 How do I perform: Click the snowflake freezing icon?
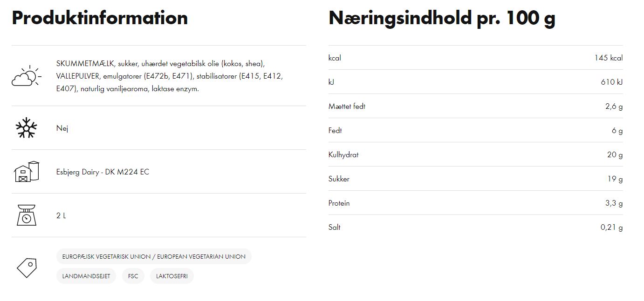click(26, 127)
